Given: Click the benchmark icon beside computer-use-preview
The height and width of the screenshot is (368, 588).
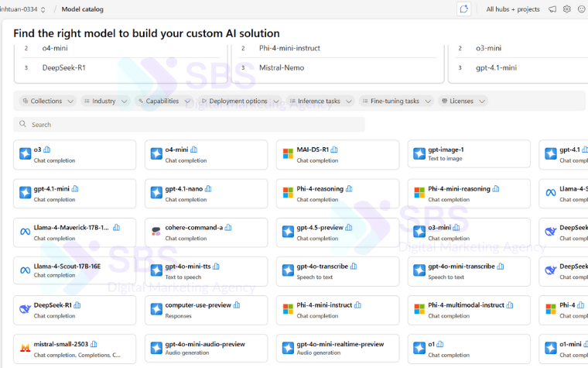Looking at the screenshot, I should pyautogui.click(x=237, y=305).
